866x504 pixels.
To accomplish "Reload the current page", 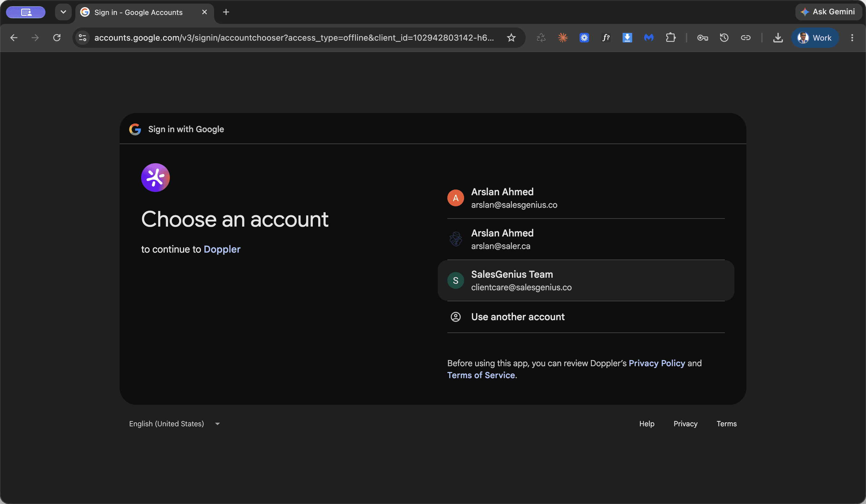I will 57,38.
